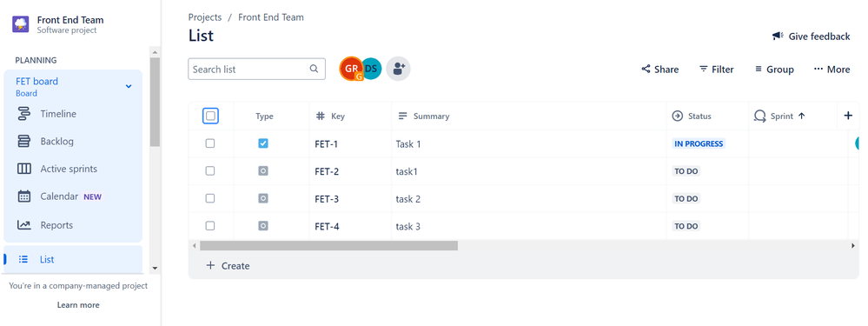Click the table scroll-left arrow

click(x=194, y=245)
